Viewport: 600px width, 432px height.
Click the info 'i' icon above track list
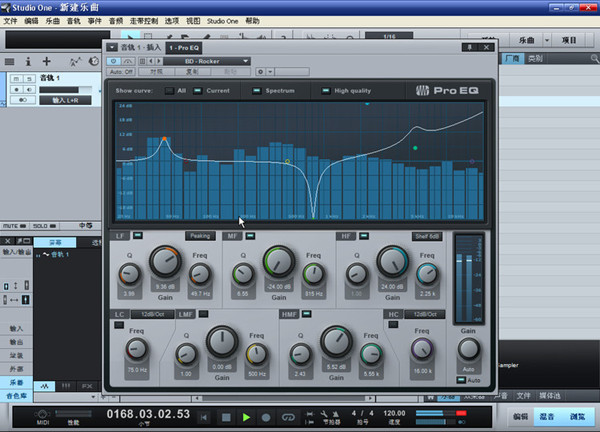click(x=28, y=62)
